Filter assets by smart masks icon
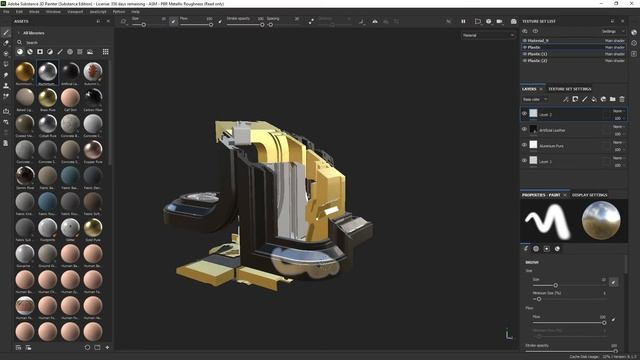 pos(40,52)
